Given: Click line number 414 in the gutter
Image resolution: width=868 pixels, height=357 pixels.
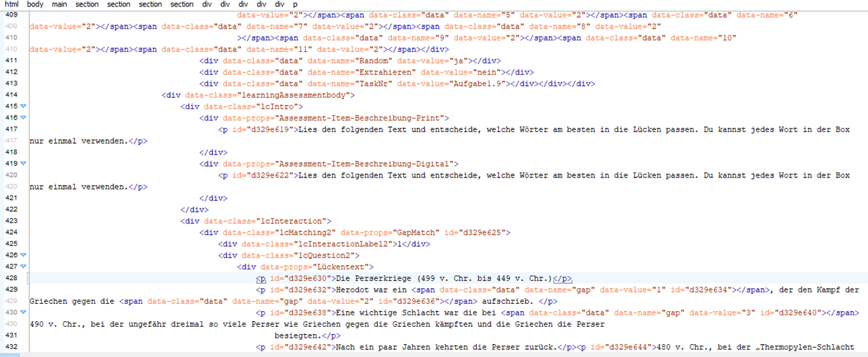Looking at the screenshot, I should click(11, 95).
